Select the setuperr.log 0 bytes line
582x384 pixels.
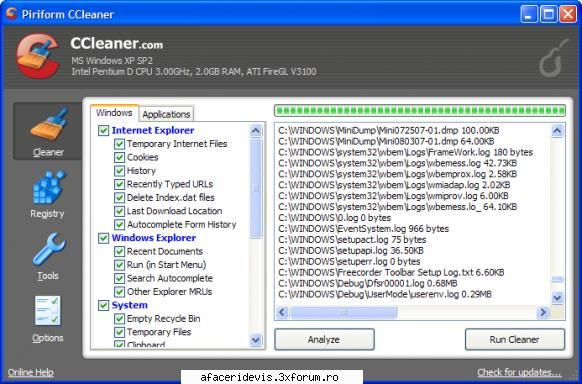[x=349, y=262]
